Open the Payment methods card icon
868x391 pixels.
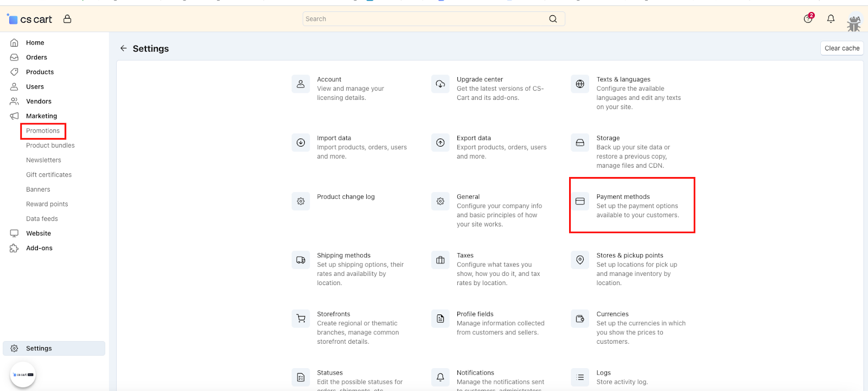tap(580, 201)
